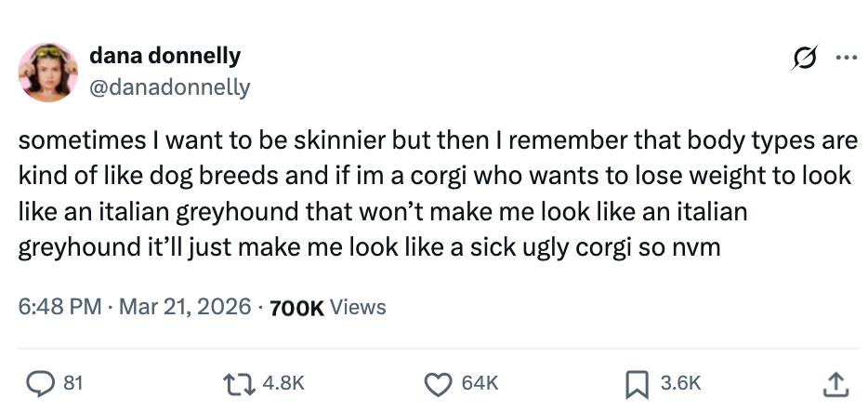Click the bookmark icon
Image resolution: width=868 pixels, height=411 pixels.
[638, 382]
